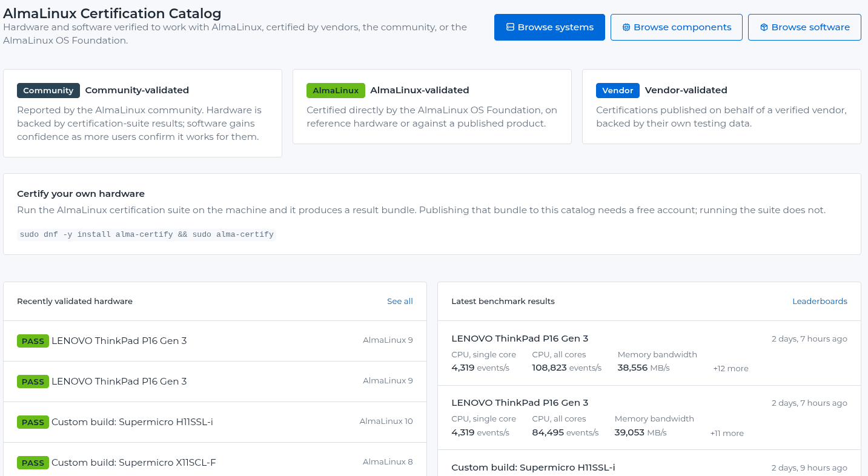Click Latest benchmark results heading
The width and height of the screenshot is (868, 476).
click(503, 301)
